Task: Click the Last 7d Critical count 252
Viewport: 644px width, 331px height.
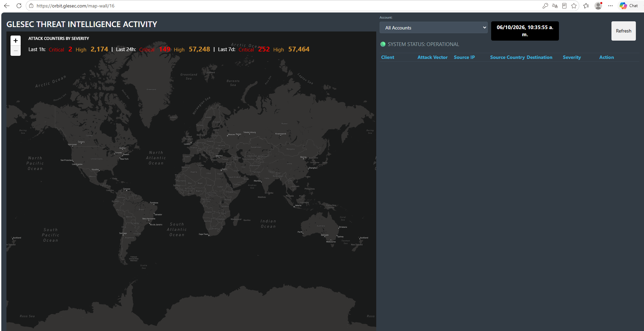Action: point(264,49)
